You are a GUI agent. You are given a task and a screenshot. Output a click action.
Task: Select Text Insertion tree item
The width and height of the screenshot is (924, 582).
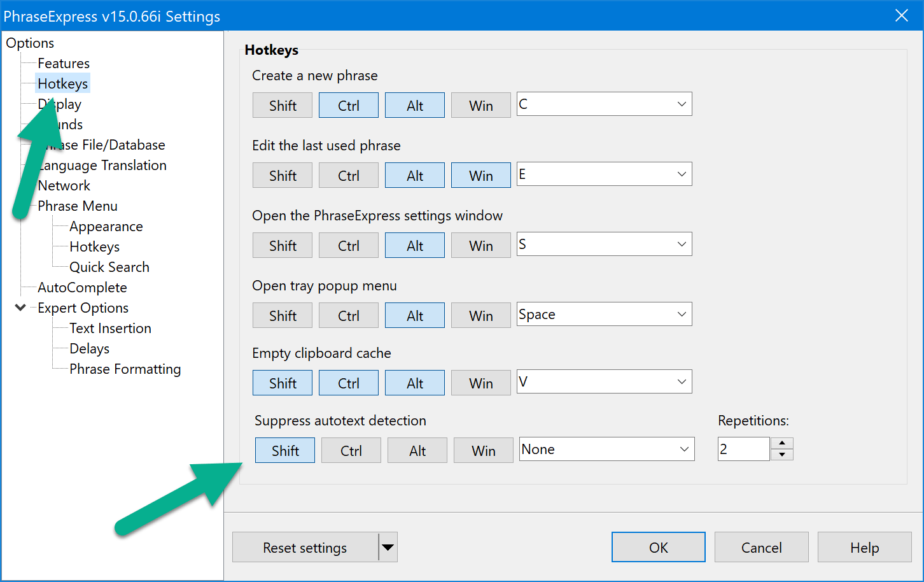pos(111,329)
